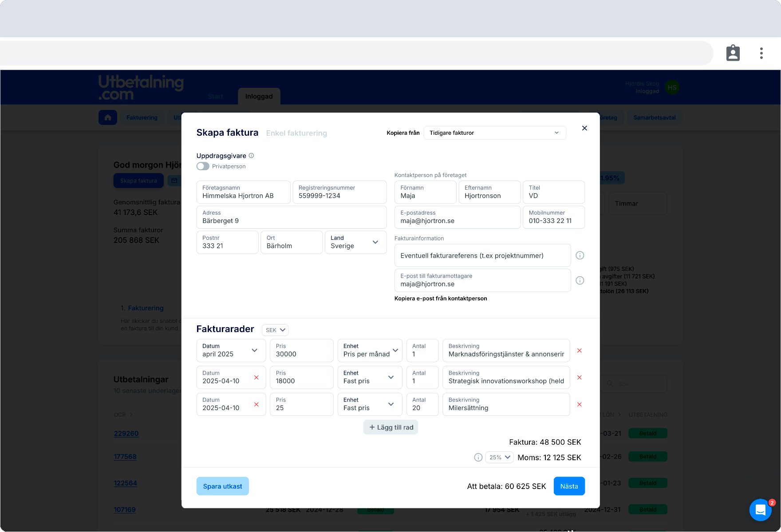Click the home icon in the navigation
The width and height of the screenshot is (781, 532).
[108, 117]
